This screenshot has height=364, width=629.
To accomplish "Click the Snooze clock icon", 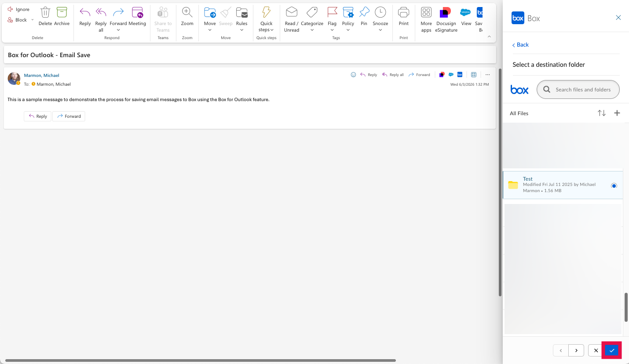I will 380,12.
